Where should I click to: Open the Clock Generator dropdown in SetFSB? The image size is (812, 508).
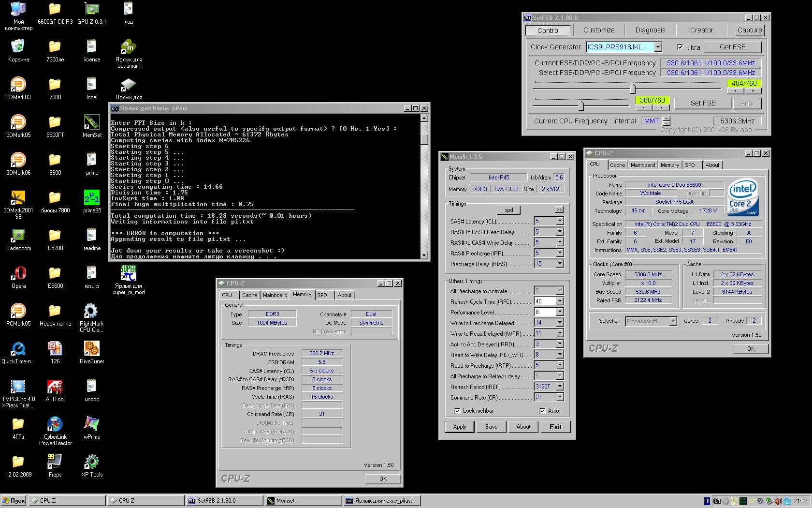[x=658, y=47]
